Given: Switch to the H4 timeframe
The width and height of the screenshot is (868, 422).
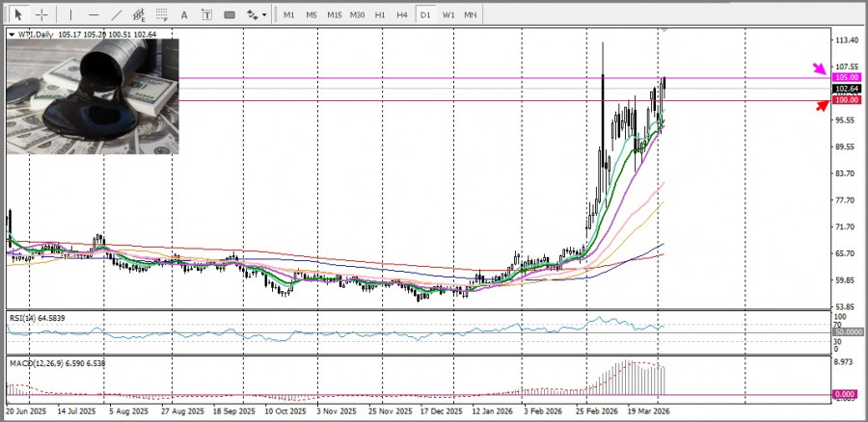Looking at the screenshot, I should 402,14.
